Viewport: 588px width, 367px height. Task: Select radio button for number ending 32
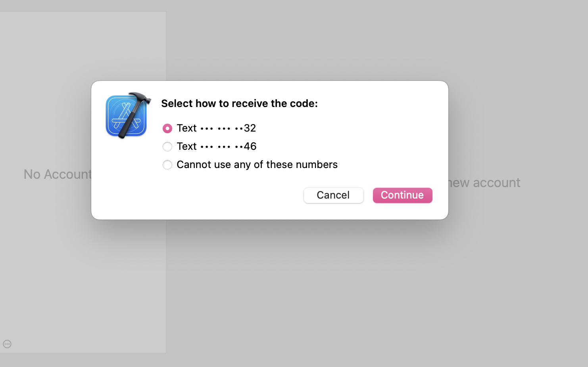tap(167, 128)
